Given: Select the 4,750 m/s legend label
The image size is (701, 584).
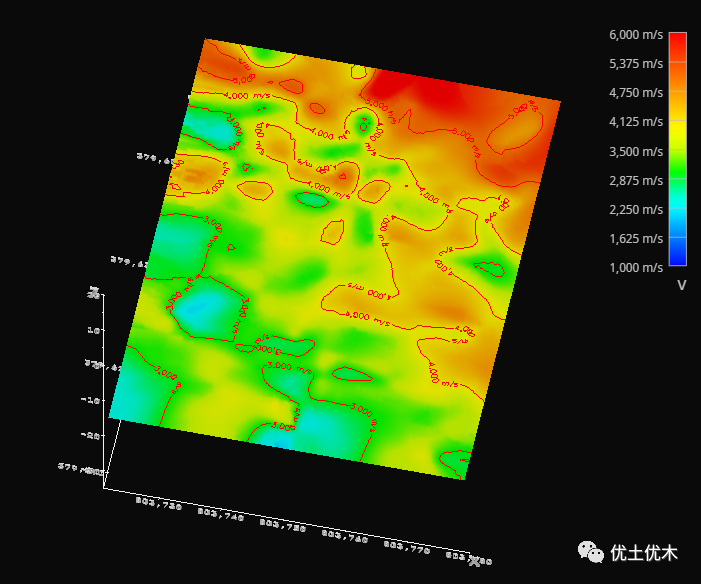Looking at the screenshot, I should click(636, 93).
